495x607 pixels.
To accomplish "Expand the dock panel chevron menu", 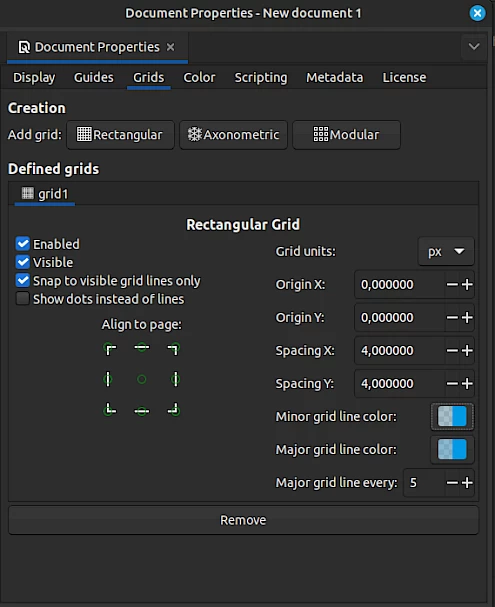I will point(474,47).
